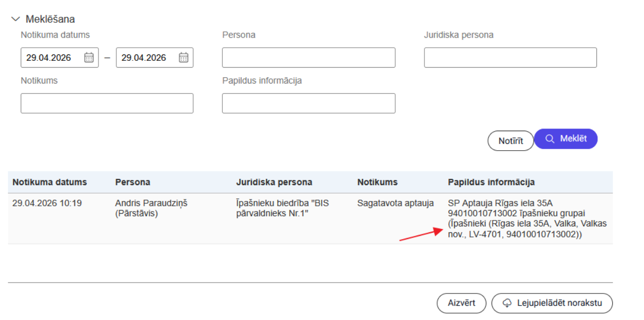The width and height of the screenshot is (644, 320).
Task: Focus the Notikums search field
Action: click(x=107, y=103)
